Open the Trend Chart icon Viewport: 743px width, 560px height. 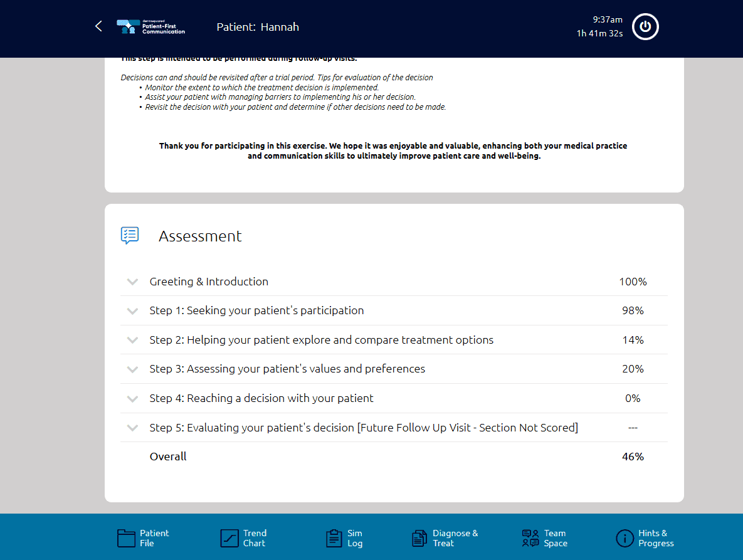click(229, 538)
